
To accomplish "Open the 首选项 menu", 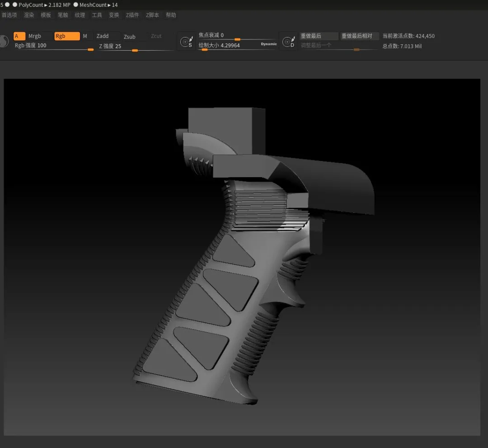I will tap(9, 15).
